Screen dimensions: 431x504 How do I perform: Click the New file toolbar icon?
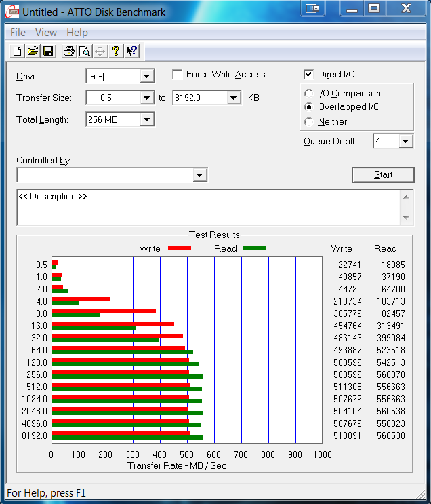[17, 51]
